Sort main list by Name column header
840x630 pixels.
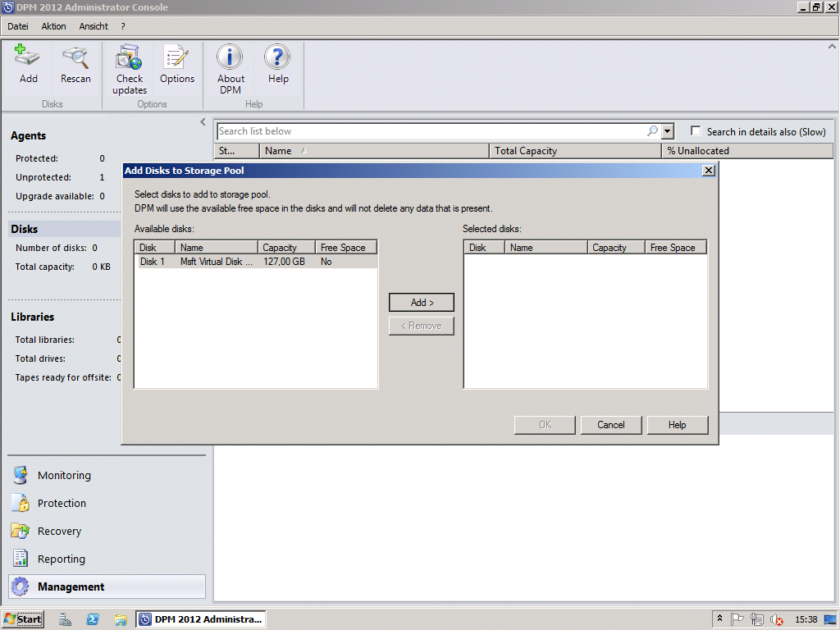point(374,151)
